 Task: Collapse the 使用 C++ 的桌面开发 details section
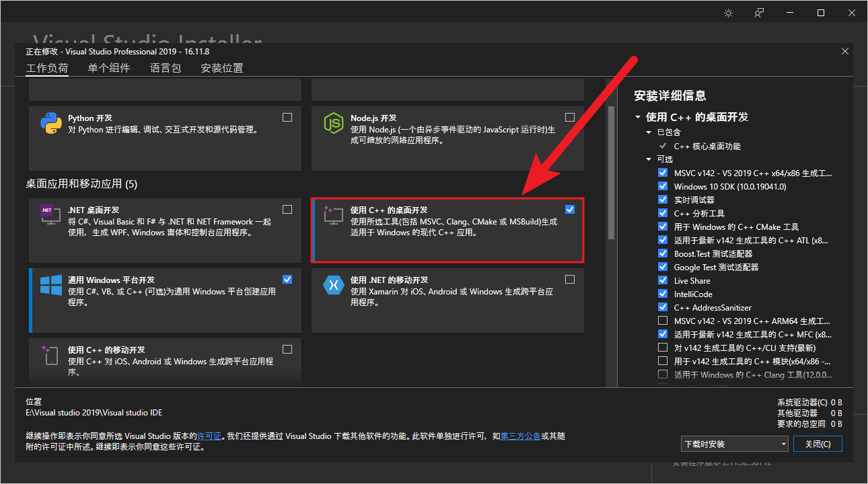click(x=638, y=117)
